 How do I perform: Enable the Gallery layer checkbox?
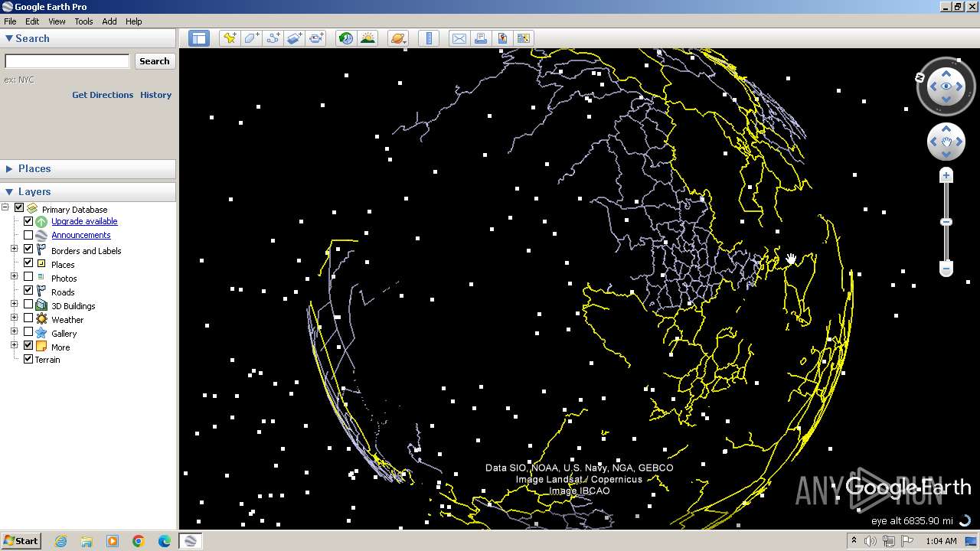[x=28, y=331]
